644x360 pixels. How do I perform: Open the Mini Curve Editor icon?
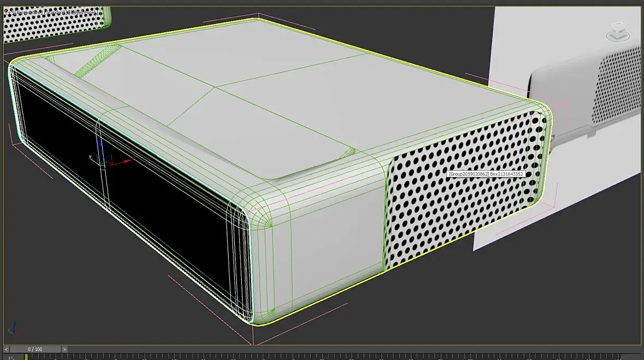coord(11,357)
